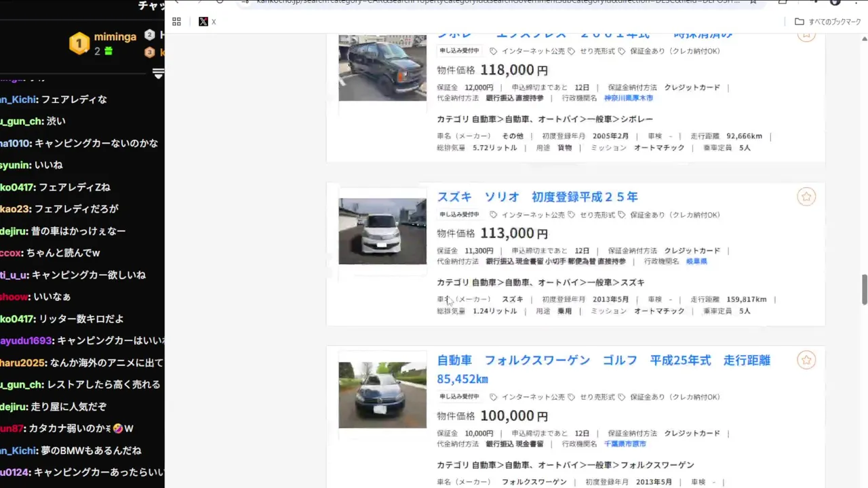The width and height of the screenshot is (868, 488).
Task: Click chat message キャンピングカー欲しいね
Action: click(89, 275)
